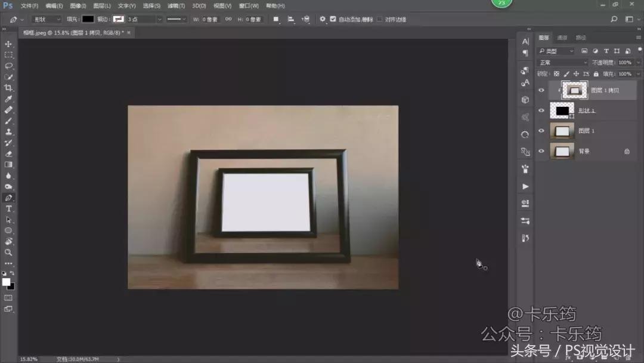The width and height of the screenshot is (644, 363).
Task: Uncheck the 自动添加/删除 checkbox
Action: pos(333,19)
